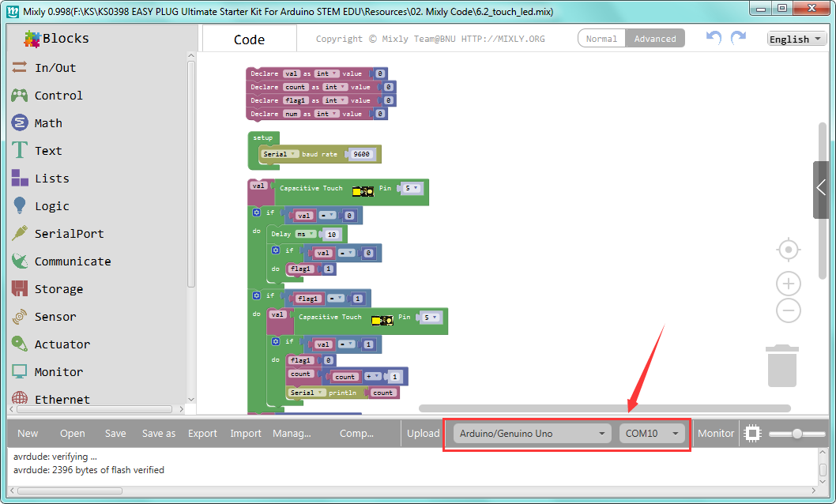
Task: Select the Code tab
Action: point(249,39)
